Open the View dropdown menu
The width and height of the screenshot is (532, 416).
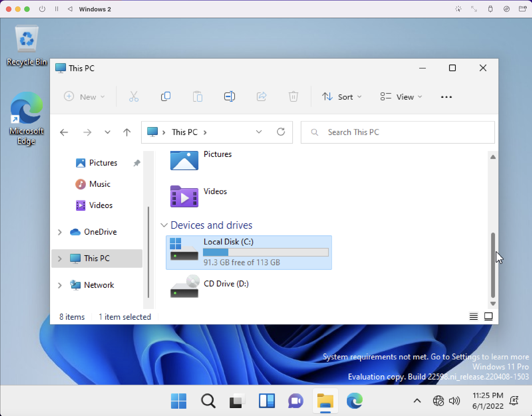(x=401, y=97)
